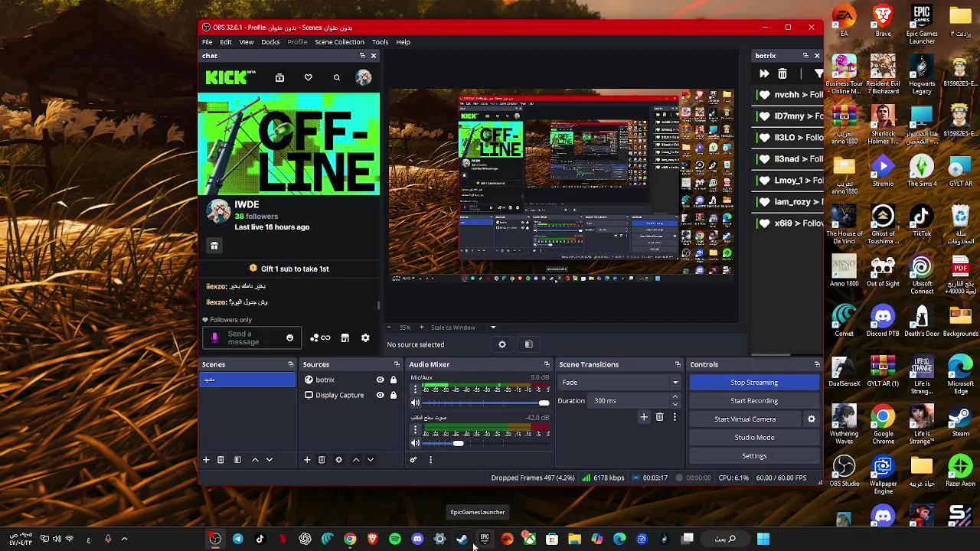
Task: Open Steam from the taskbar
Action: tap(462, 539)
